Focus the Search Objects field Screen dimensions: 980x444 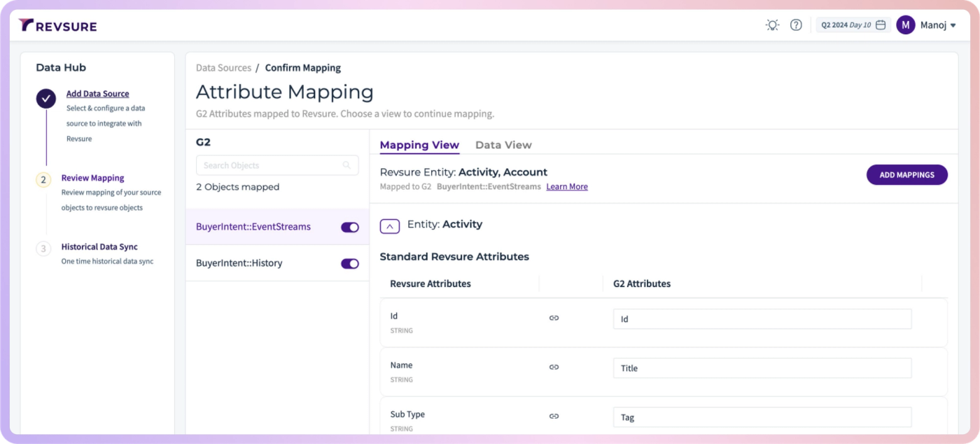pyautogui.click(x=277, y=165)
